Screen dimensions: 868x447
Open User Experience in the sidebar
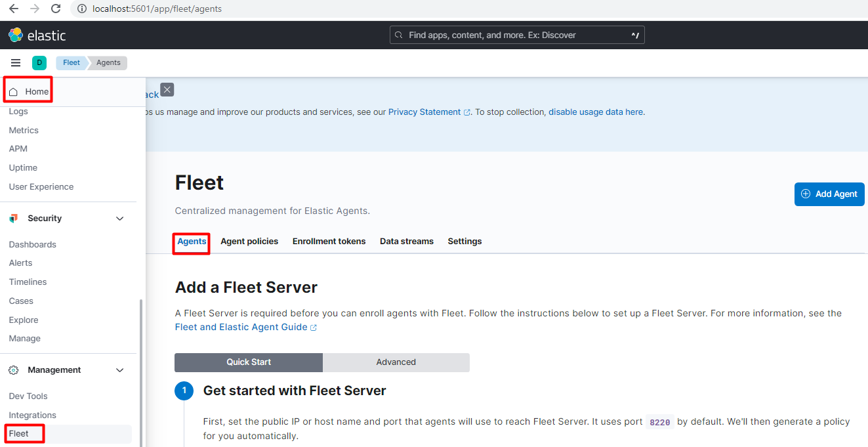[x=41, y=187]
